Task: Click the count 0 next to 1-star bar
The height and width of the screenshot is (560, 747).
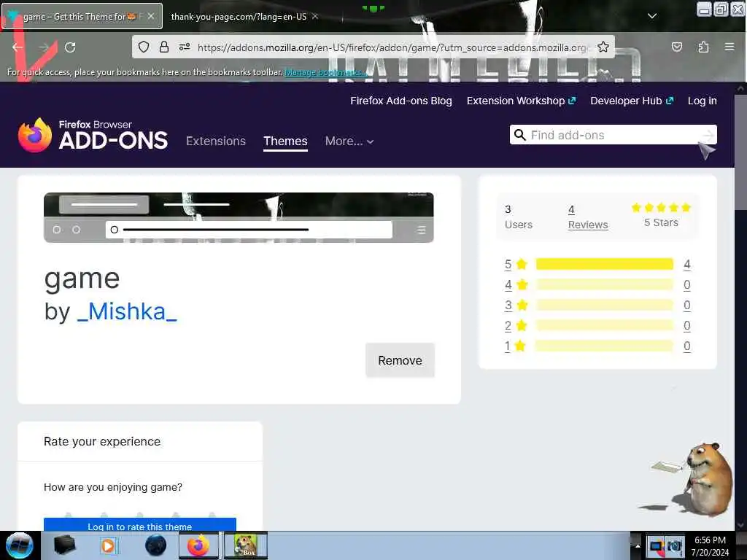Action: point(686,346)
